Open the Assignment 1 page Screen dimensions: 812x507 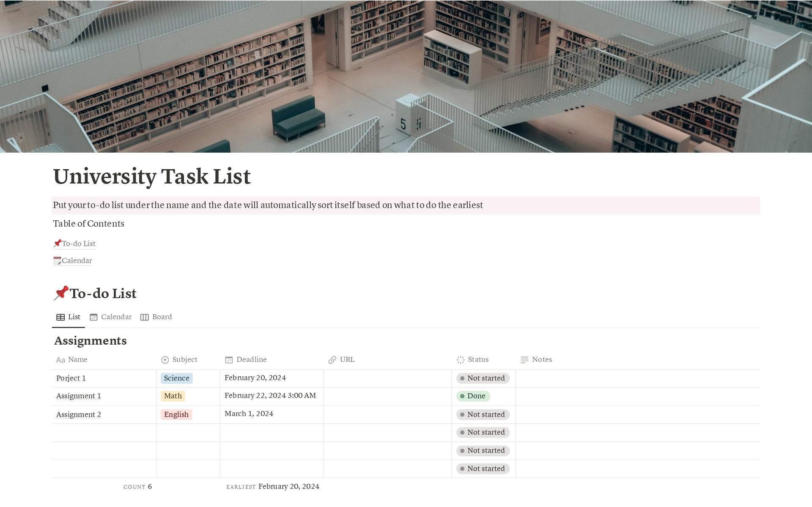coord(78,396)
